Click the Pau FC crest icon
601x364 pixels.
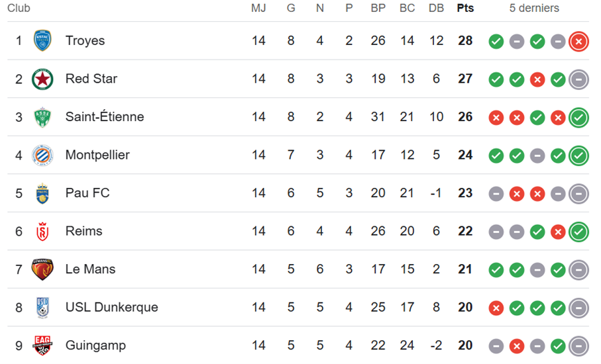[x=42, y=193]
